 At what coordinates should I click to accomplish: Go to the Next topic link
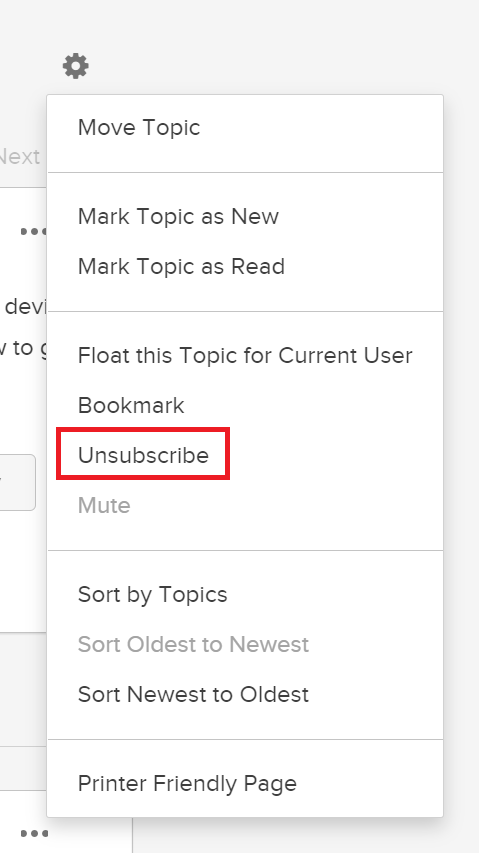pos(20,157)
